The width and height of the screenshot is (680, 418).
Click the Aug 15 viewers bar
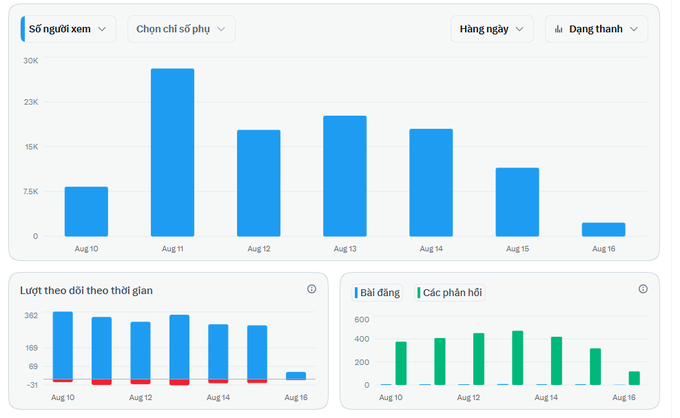point(517,202)
